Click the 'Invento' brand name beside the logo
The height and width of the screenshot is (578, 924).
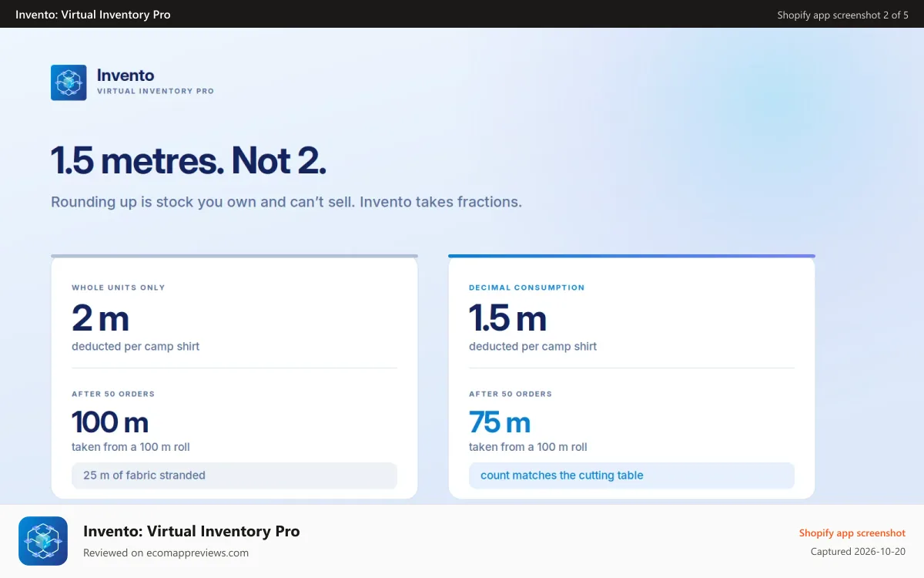point(126,76)
